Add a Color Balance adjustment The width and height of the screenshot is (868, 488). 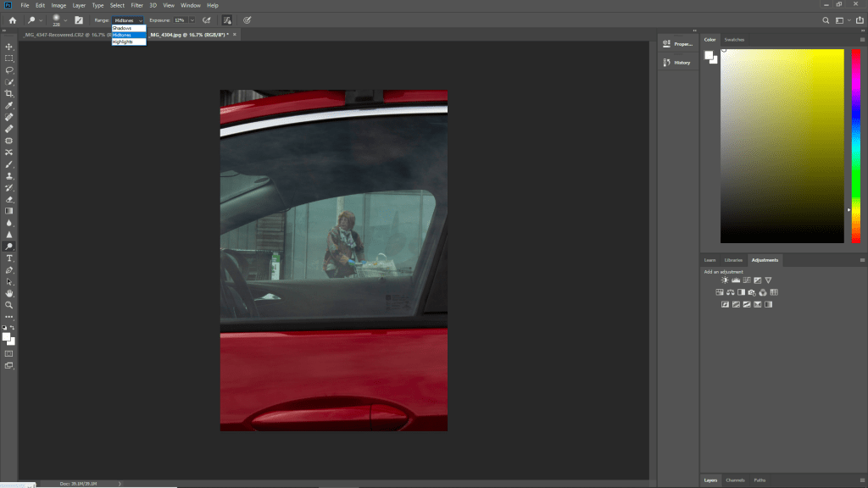730,292
